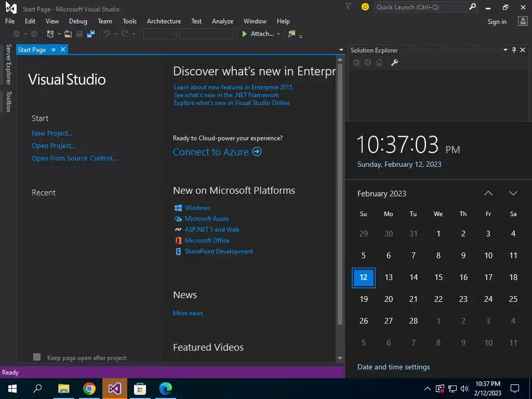
Task: Open the Architecture menu
Action: point(164,21)
